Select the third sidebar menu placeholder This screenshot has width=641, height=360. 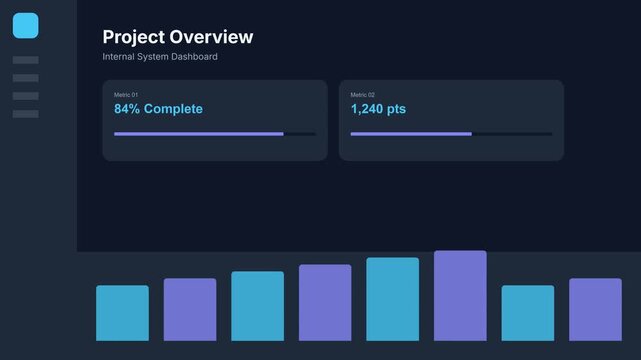tap(25, 96)
